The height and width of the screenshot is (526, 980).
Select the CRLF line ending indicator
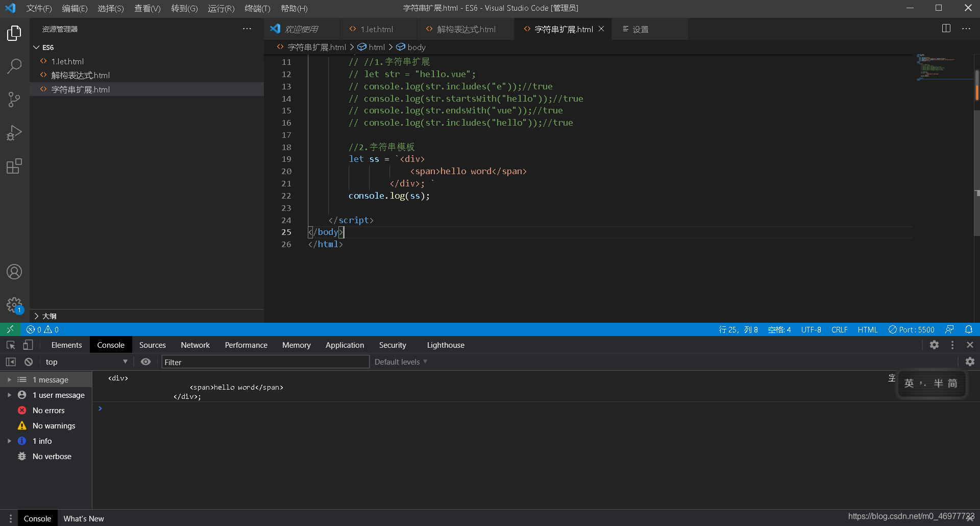point(839,329)
